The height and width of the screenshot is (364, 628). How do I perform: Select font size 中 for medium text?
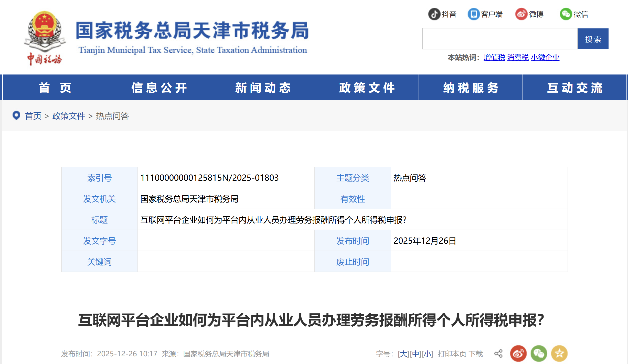tap(416, 354)
